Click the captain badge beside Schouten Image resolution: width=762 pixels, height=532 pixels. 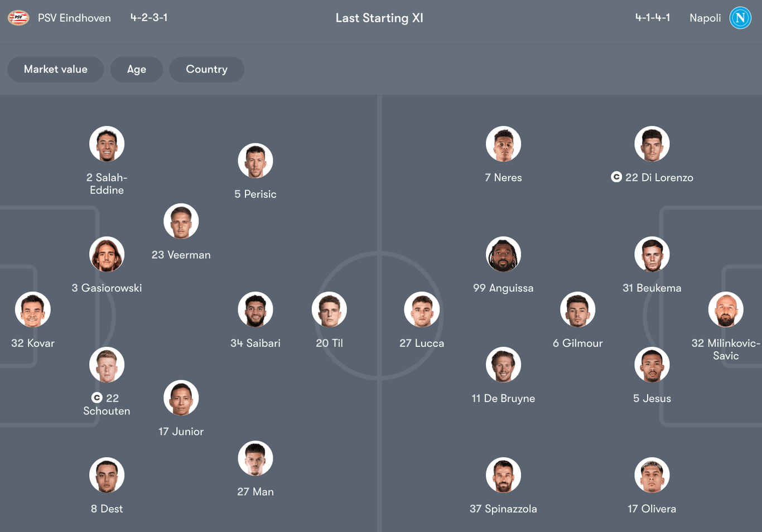[97, 398]
